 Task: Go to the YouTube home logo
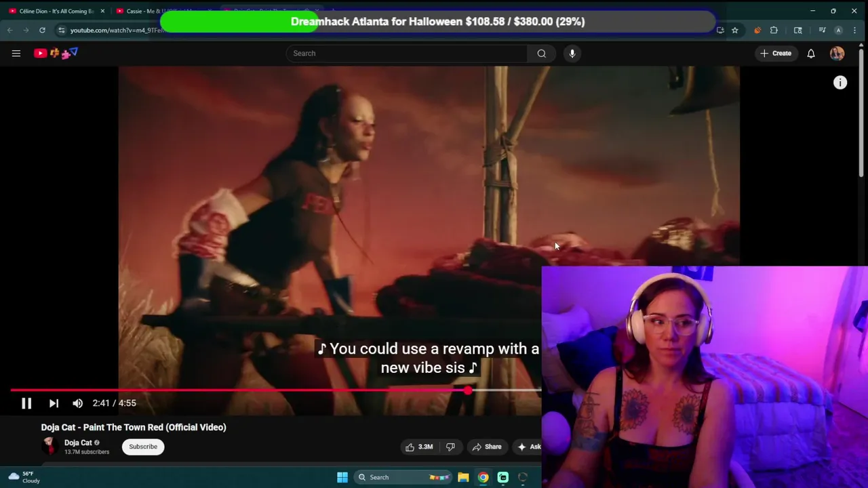56,53
